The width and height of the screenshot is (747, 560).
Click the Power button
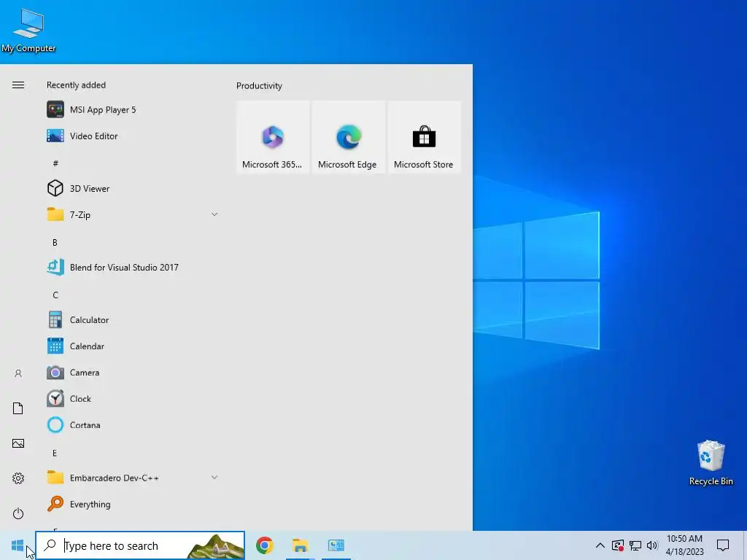[x=18, y=513]
